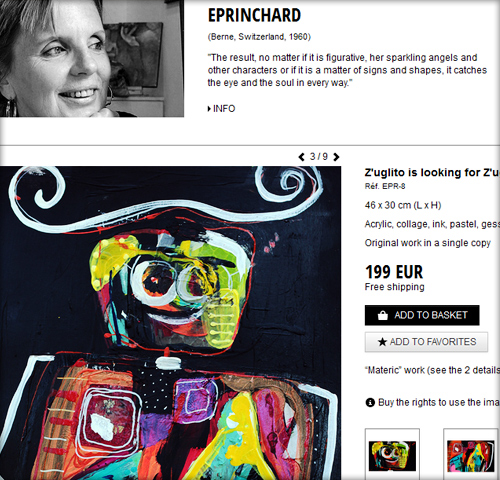Go to next artwork with right chevron

tap(336, 157)
